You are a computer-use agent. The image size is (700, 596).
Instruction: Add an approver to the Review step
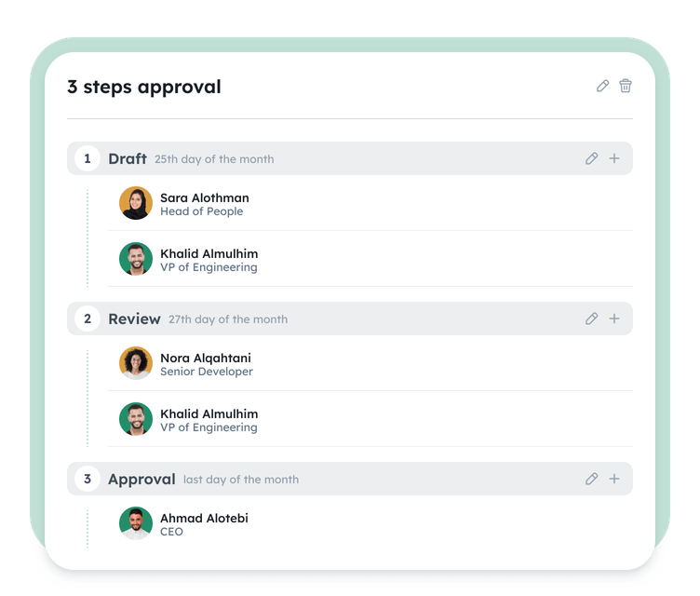tap(614, 319)
